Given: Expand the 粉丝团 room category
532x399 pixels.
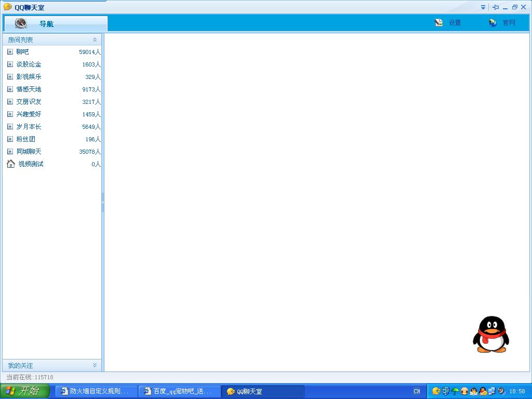Looking at the screenshot, I should (10, 139).
